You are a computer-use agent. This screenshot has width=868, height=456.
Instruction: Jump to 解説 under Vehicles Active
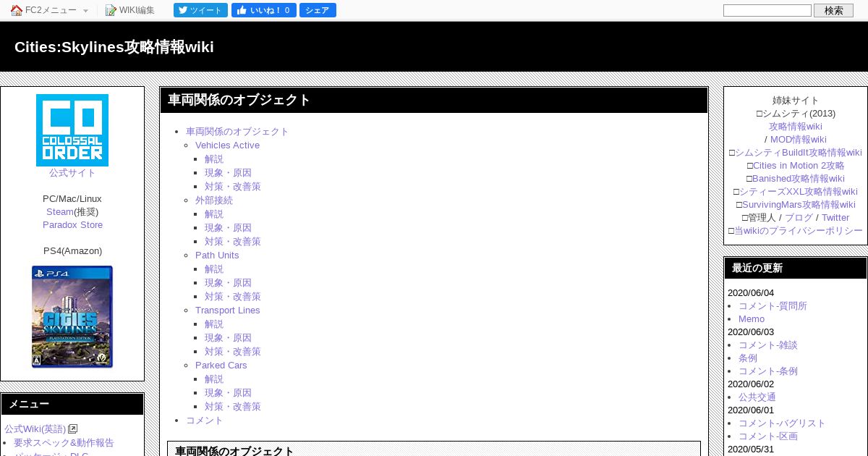(214, 159)
